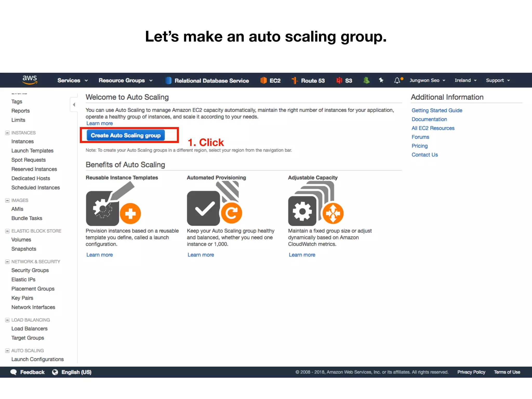Collapse the sidebar with the arrow handle
The image size is (532, 399).
tap(74, 105)
